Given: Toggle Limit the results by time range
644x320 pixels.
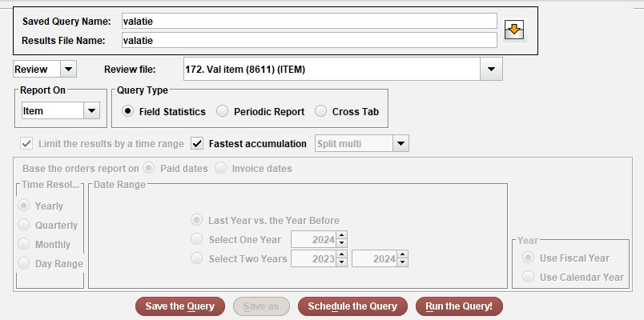Looking at the screenshot, I should 26,143.
